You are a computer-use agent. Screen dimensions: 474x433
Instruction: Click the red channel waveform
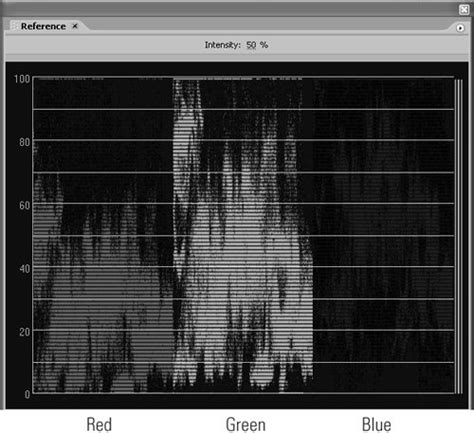pyautogui.click(x=103, y=236)
